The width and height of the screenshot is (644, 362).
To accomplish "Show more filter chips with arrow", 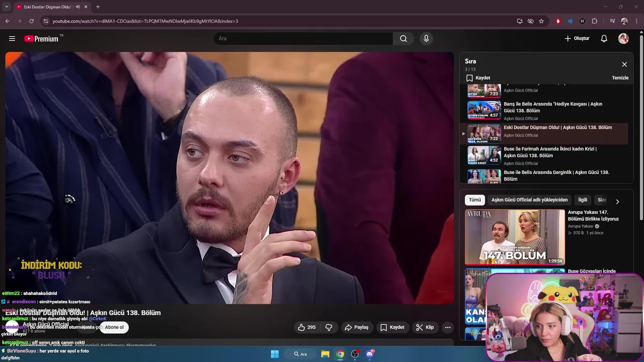I will [x=617, y=202].
